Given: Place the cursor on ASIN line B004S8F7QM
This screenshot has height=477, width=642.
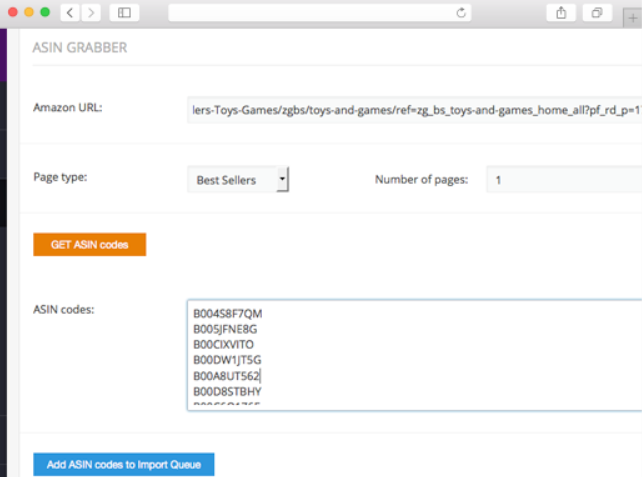Looking at the screenshot, I should pyautogui.click(x=228, y=314).
